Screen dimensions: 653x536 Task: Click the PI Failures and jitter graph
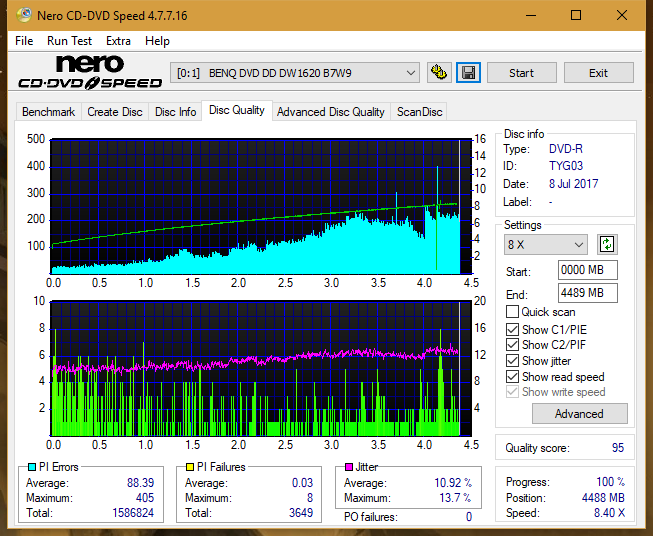pos(262,369)
